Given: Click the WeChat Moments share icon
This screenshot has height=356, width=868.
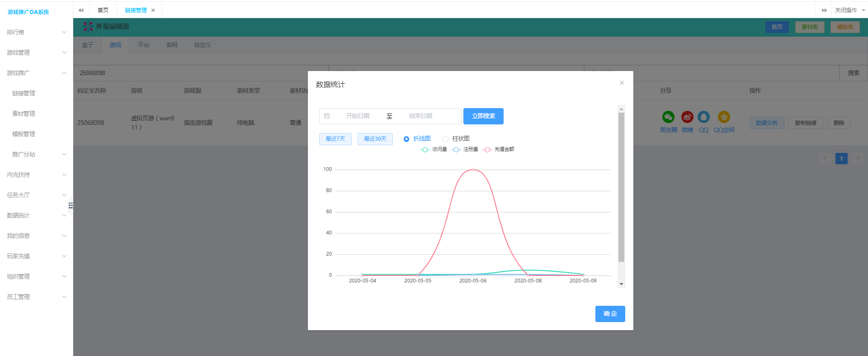Looking at the screenshot, I should (668, 117).
